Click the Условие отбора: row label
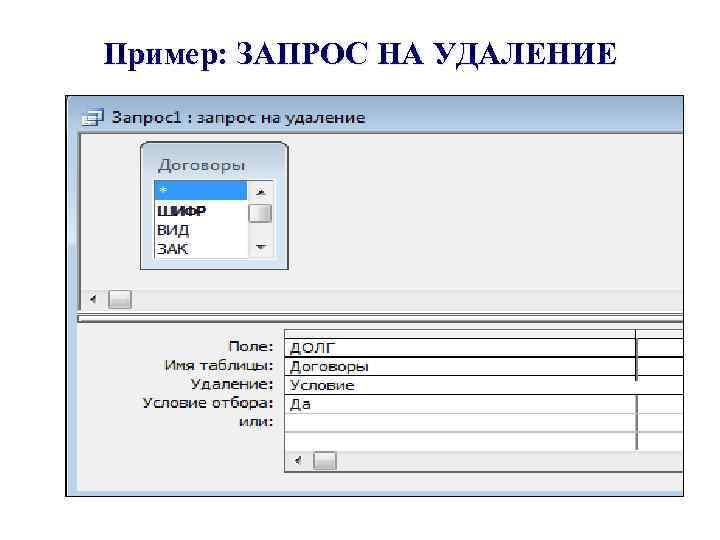The image size is (720, 540). click(208, 403)
